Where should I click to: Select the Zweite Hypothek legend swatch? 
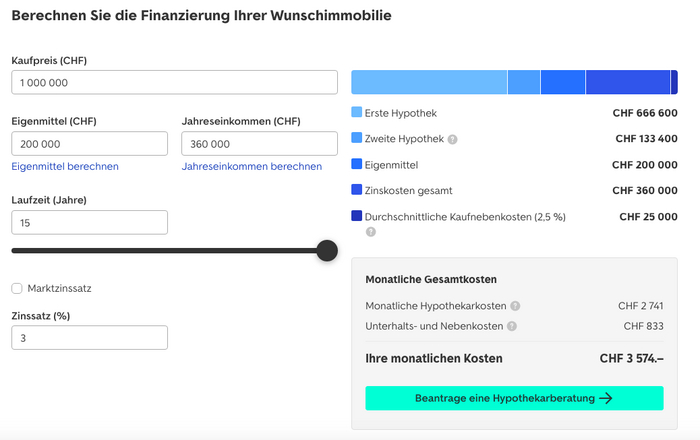tap(357, 139)
